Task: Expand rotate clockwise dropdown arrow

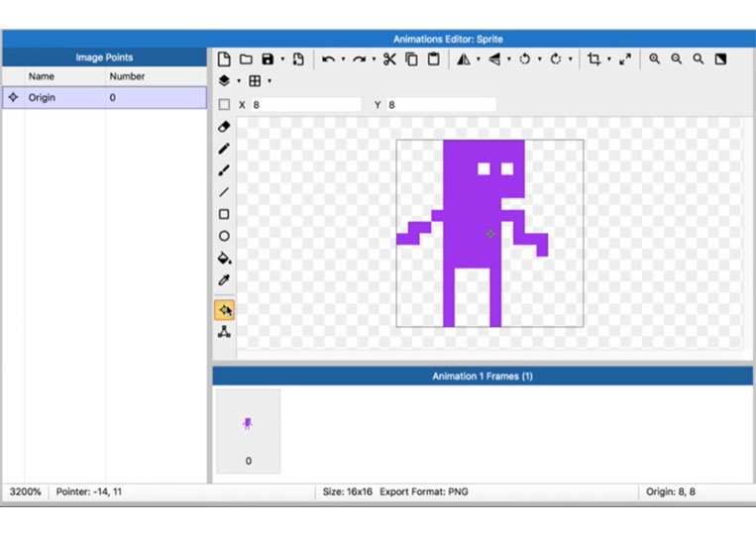Action: [571, 59]
